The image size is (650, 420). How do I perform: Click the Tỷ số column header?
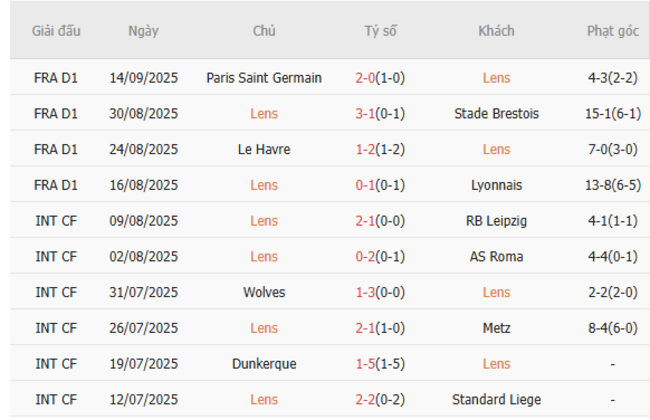[380, 31]
